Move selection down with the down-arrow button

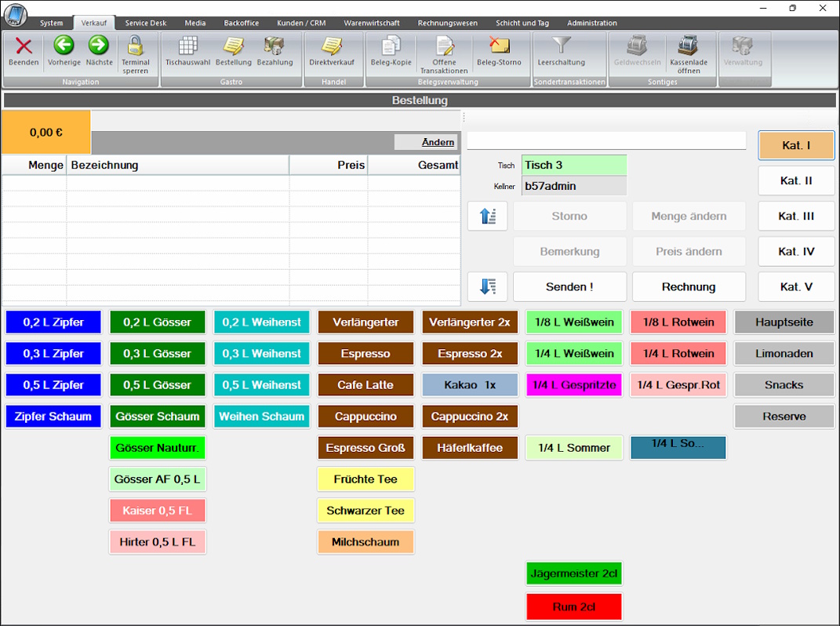click(x=487, y=287)
